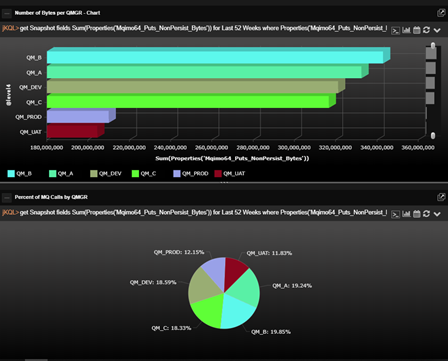The width and height of the screenshot is (448, 361).
Task: Click the QM_PROD y-axis label
Action: (x=28, y=117)
